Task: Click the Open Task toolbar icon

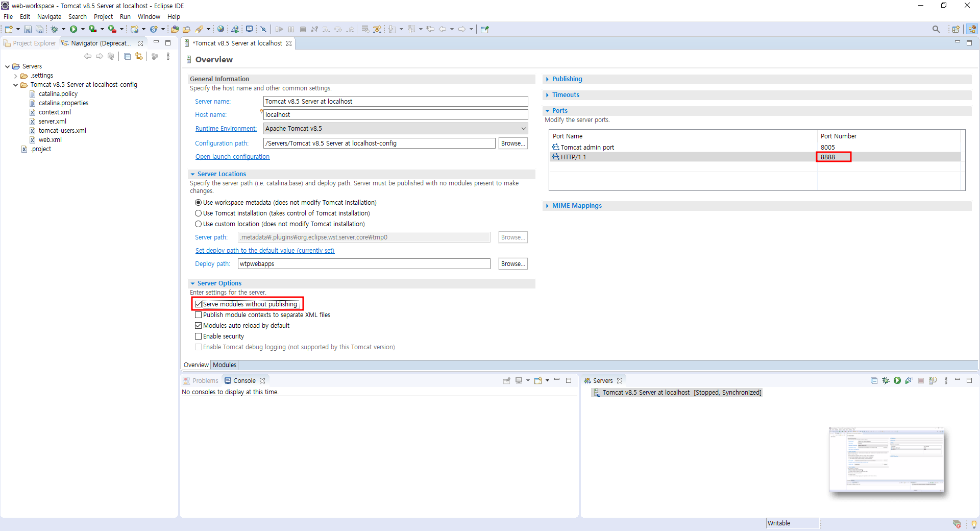Action: [187, 29]
